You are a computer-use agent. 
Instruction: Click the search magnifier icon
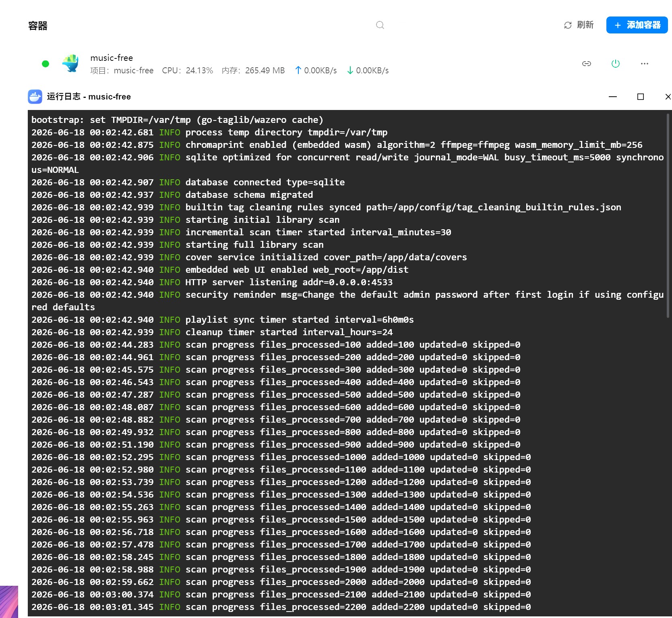coord(380,25)
